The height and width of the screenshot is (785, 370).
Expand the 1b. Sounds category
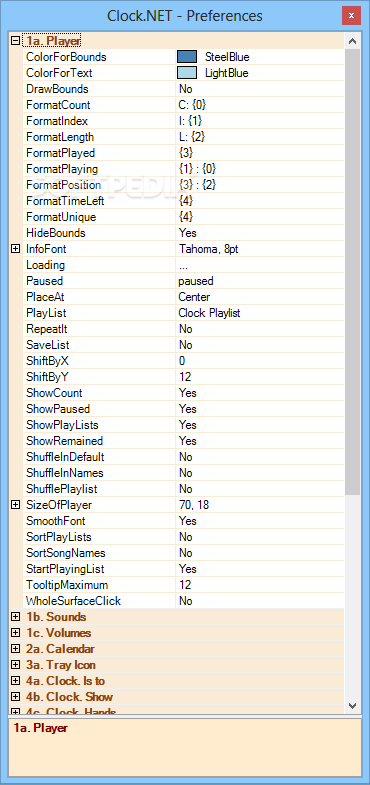tap(16, 617)
